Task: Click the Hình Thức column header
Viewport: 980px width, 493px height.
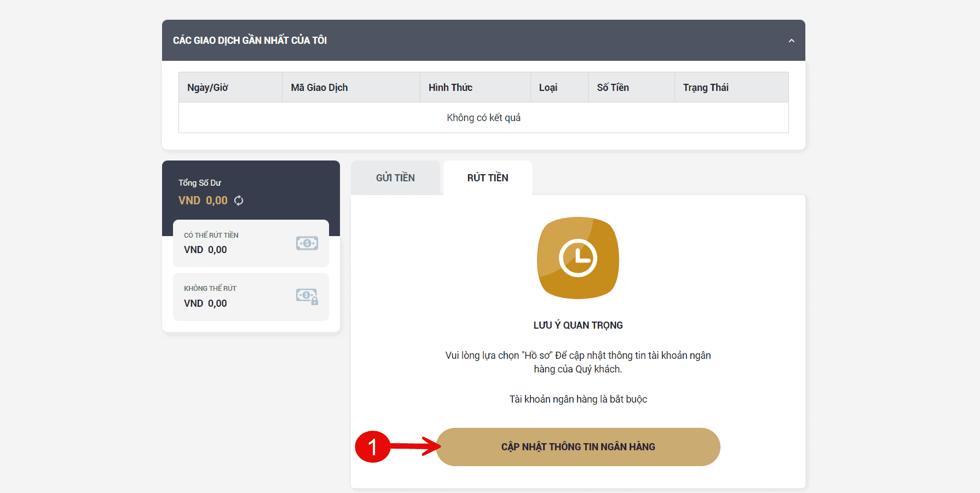Action: 475,87
